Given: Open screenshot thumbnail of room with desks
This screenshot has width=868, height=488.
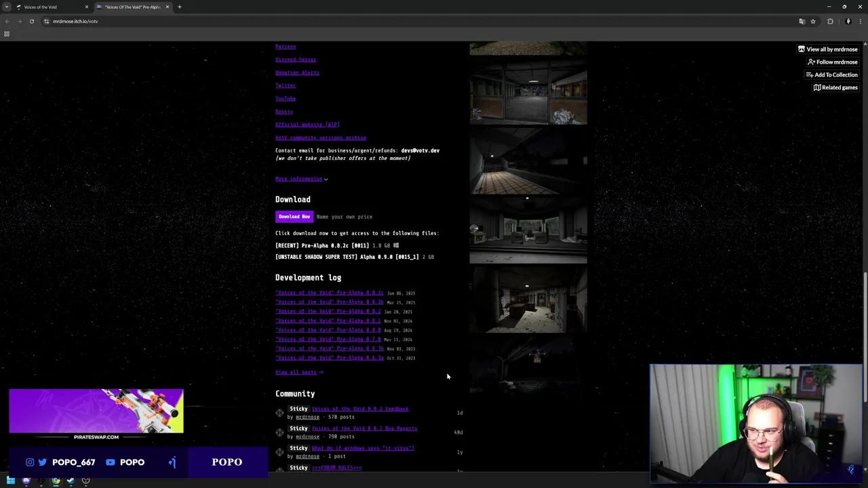Looking at the screenshot, I should click(x=528, y=230).
